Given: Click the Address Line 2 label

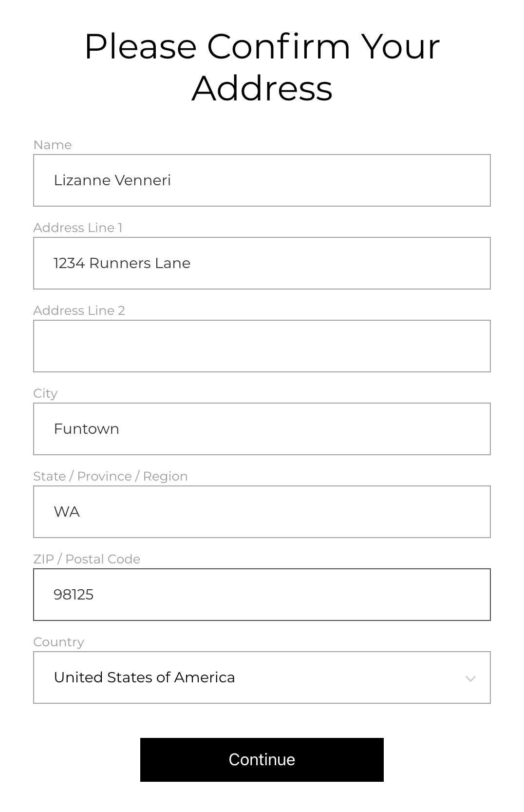Looking at the screenshot, I should coord(79,310).
